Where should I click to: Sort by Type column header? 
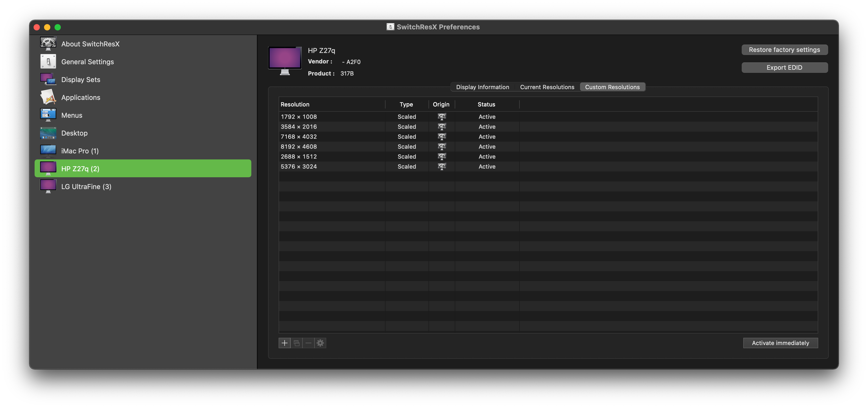pos(407,104)
